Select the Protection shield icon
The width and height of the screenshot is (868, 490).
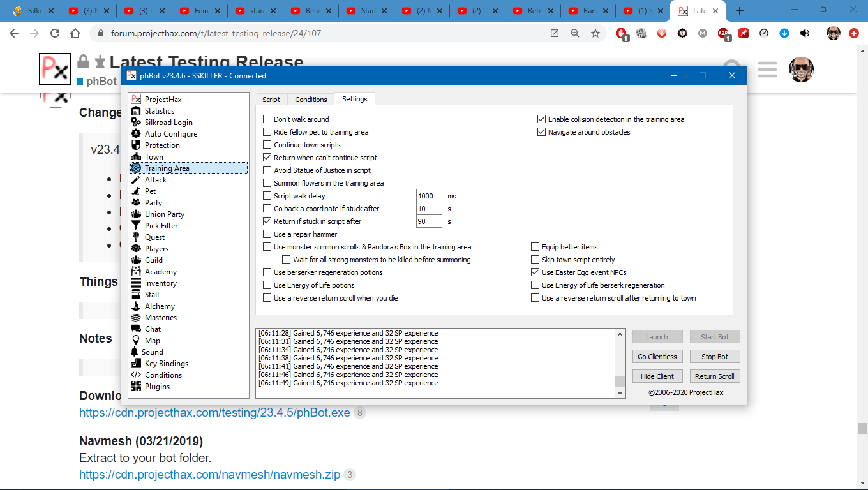(135, 145)
